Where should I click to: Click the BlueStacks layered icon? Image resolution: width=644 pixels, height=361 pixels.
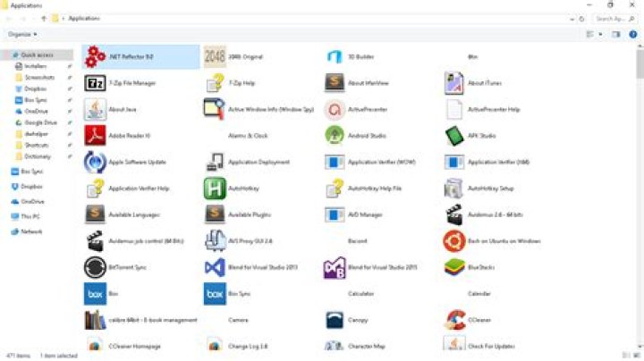pos(453,267)
